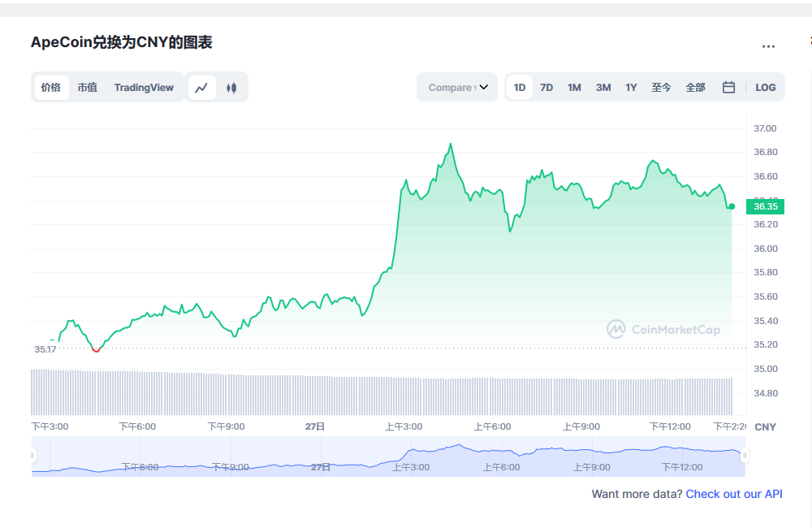Open the Compare dropdown
Screen dimensions: 812x528
pyautogui.click(x=457, y=87)
